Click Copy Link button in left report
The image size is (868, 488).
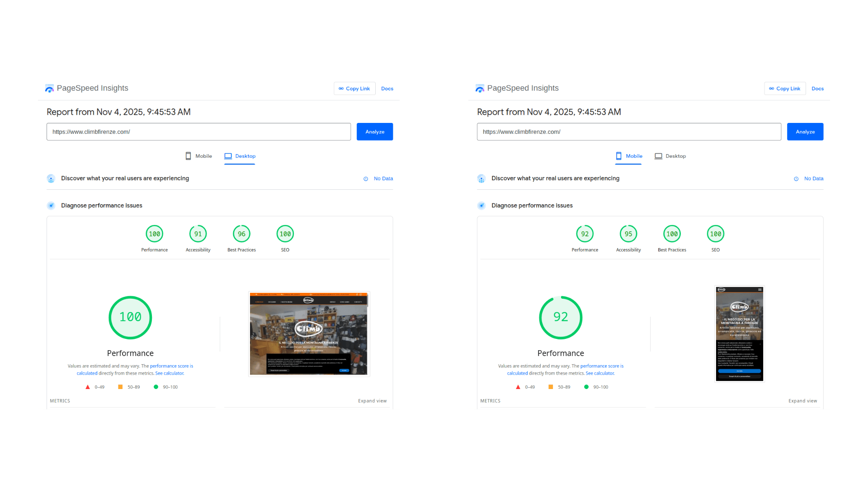point(354,89)
